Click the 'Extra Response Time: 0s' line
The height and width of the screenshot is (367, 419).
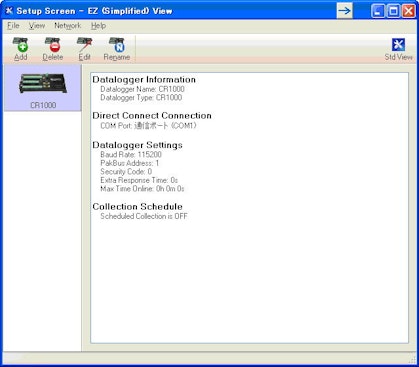click(139, 180)
